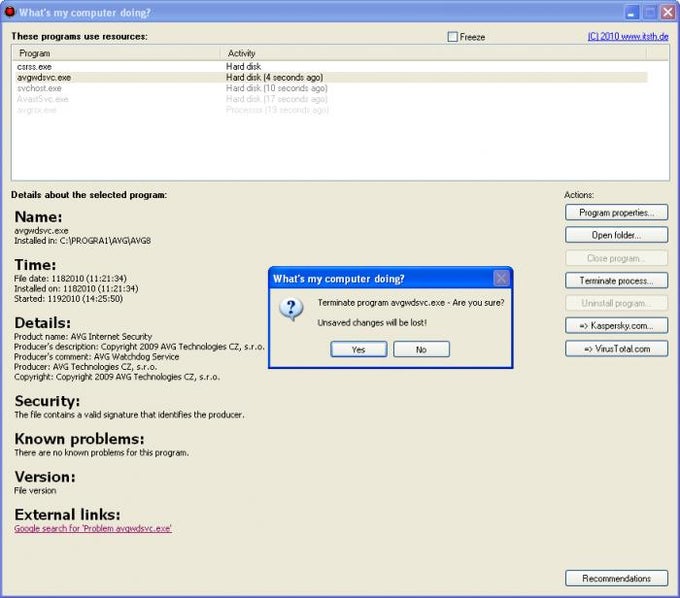This screenshot has width=680, height=598.
Task: Open Google search for Problem avgwdsvc.exe link
Action: 93,529
